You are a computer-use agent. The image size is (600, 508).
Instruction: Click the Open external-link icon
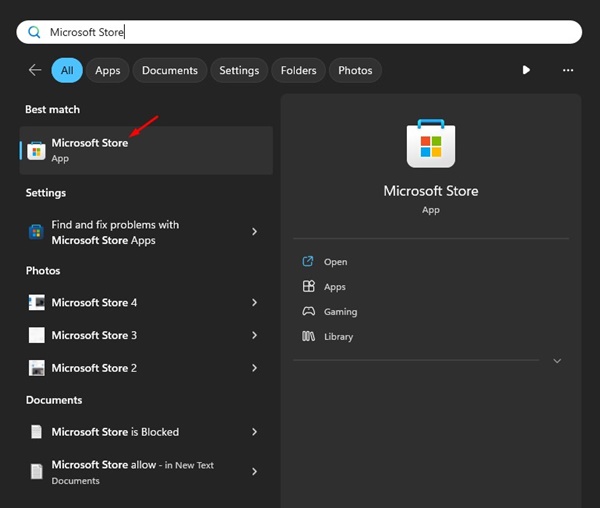tap(308, 261)
